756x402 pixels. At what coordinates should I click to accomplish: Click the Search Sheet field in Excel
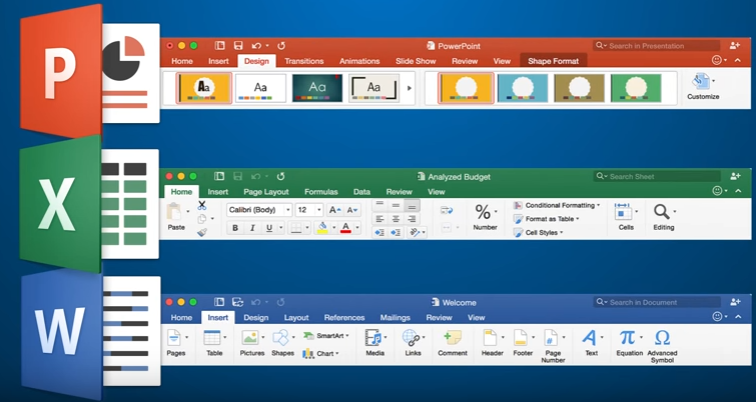click(657, 176)
